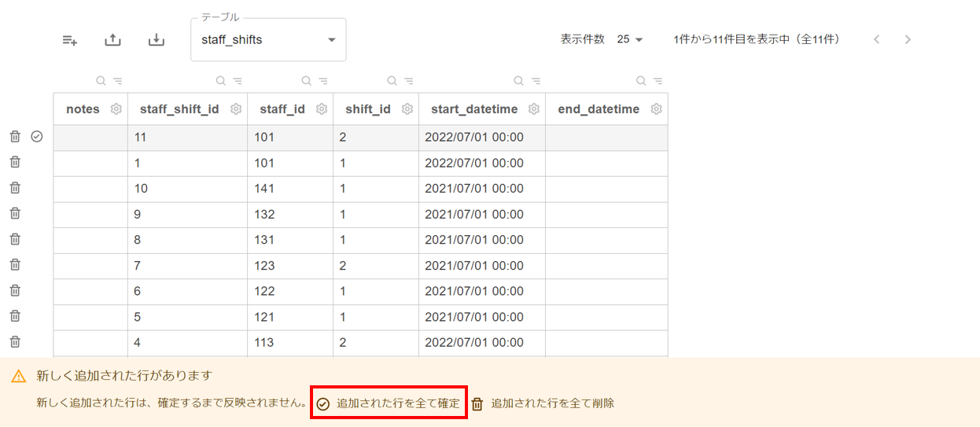Click search icon above notes column
The width and height of the screenshot is (980, 427).
[101, 81]
